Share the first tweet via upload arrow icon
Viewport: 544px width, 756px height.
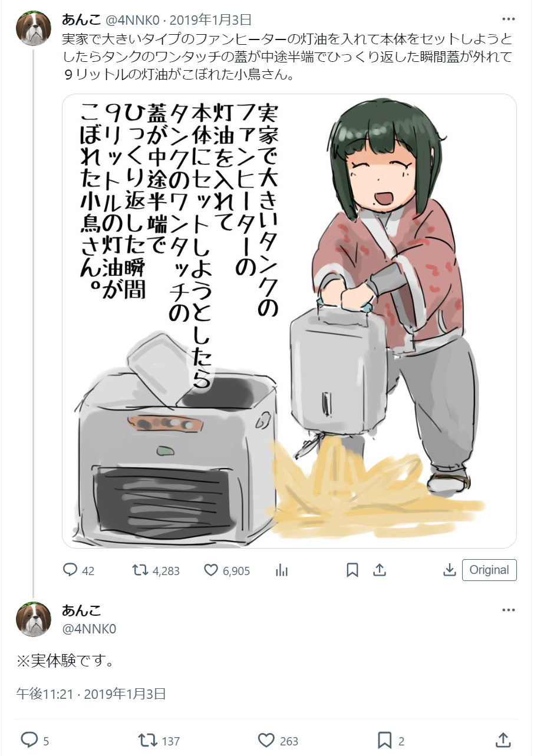[x=380, y=570]
